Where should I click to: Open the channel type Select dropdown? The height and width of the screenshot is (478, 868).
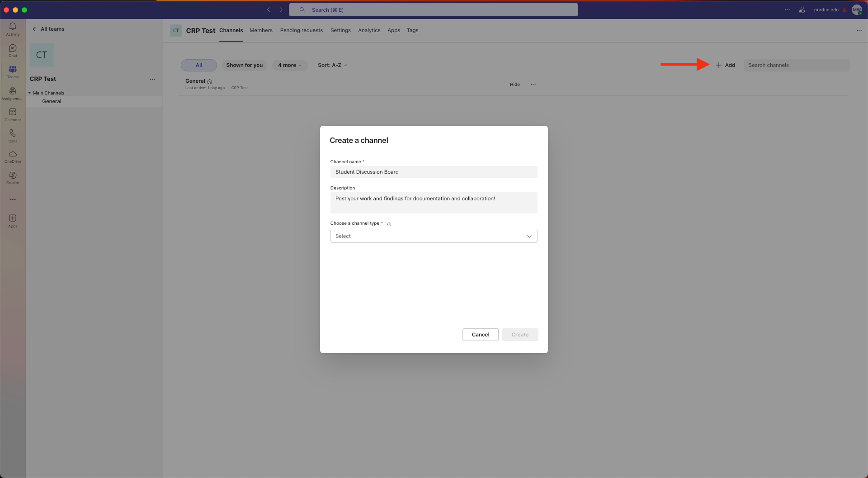point(434,236)
